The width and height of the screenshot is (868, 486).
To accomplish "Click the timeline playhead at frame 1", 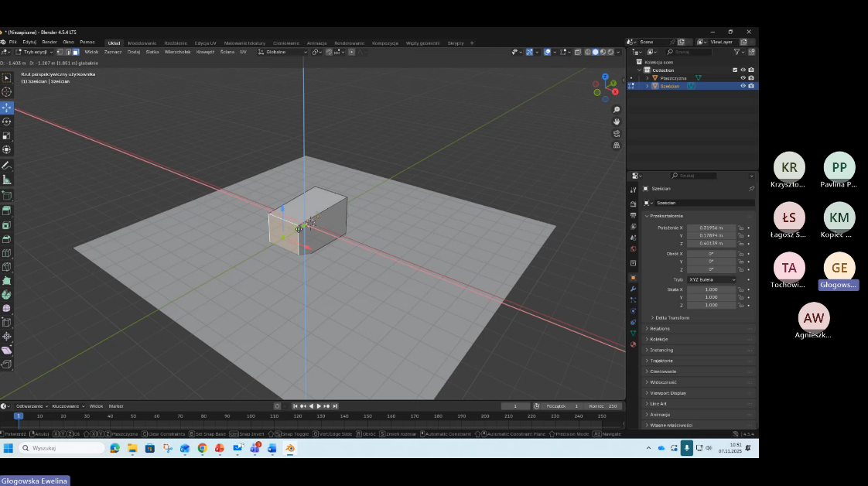I will click(x=19, y=416).
